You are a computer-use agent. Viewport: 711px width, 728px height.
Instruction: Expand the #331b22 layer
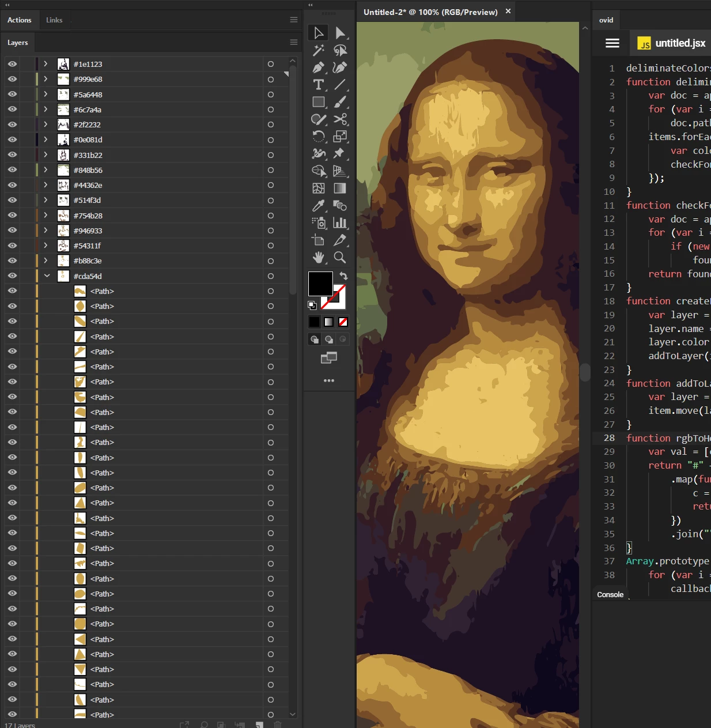(x=46, y=154)
